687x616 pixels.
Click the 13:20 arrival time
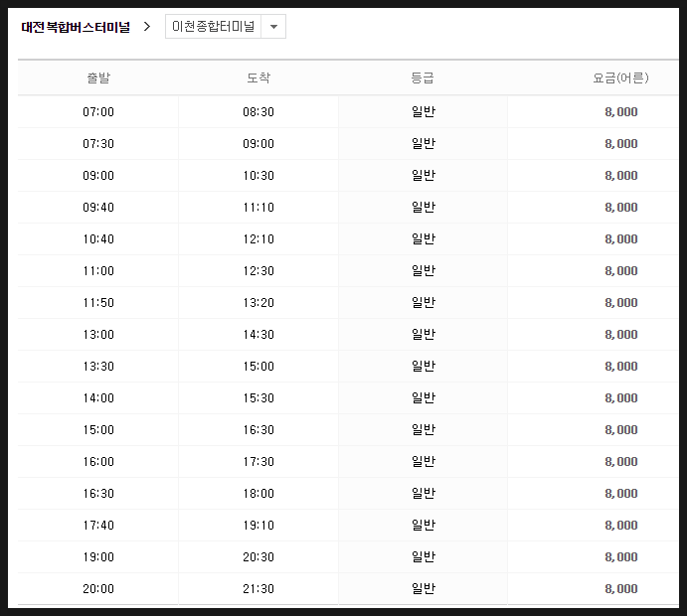point(258,302)
